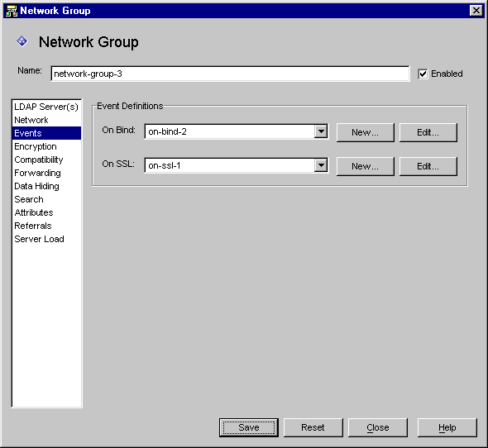This screenshot has height=448, width=488.
Task: Click New... button for On Bind
Action: point(365,132)
